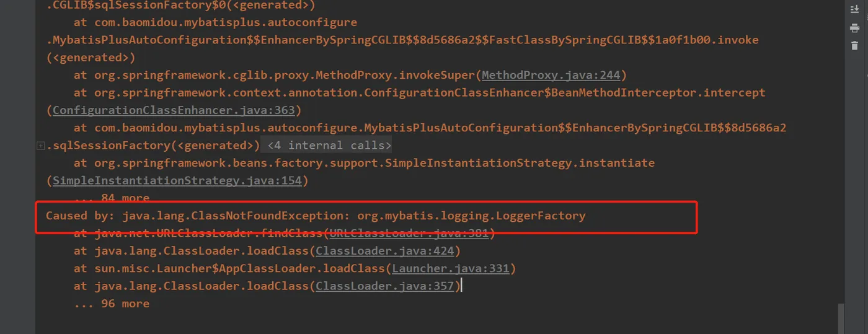The height and width of the screenshot is (334, 868).
Task: Click the Scroll to End console icon
Action: pos(854,9)
